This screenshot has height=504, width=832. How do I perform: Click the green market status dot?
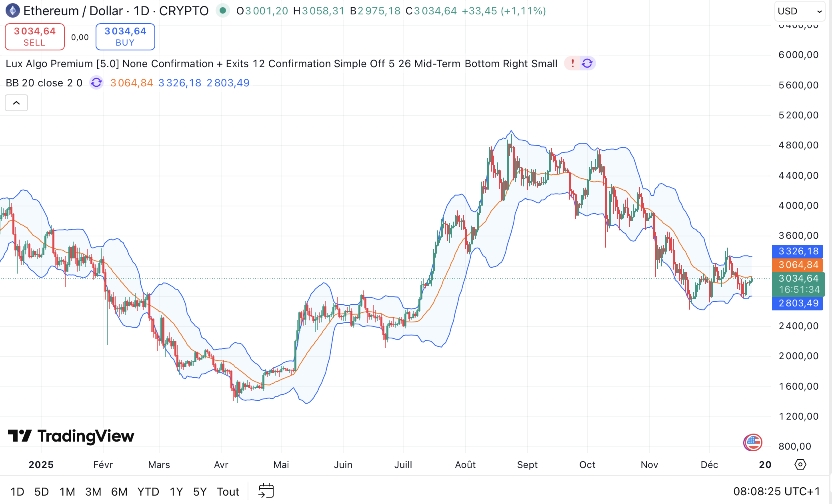(222, 11)
